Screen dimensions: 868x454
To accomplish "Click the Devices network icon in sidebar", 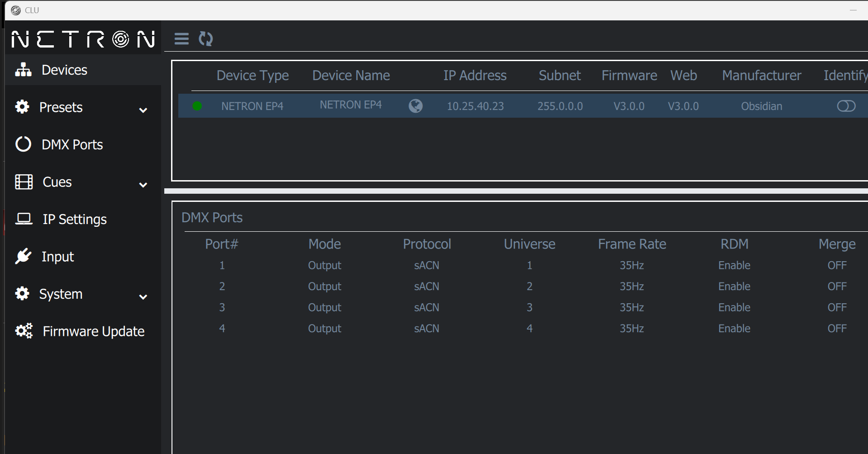I will [x=23, y=70].
